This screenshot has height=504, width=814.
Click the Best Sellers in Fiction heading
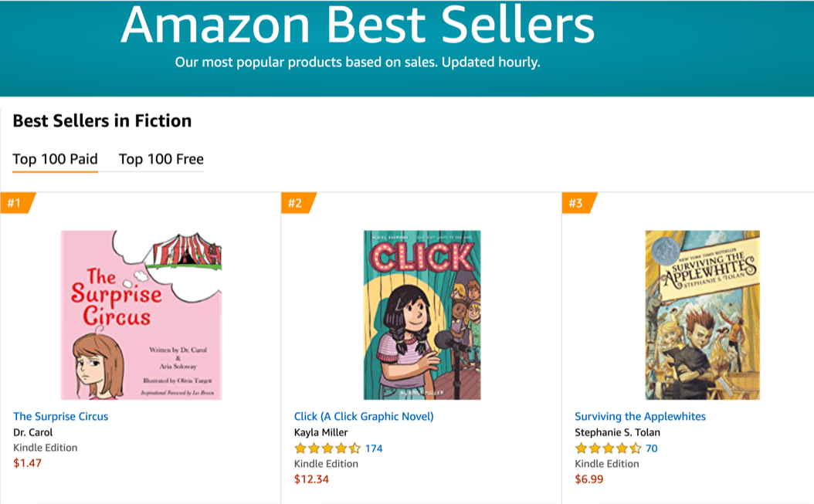click(102, 121)
